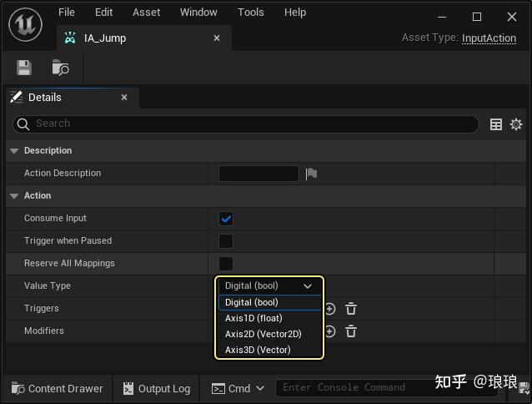Add a new Triggers element

330,309
